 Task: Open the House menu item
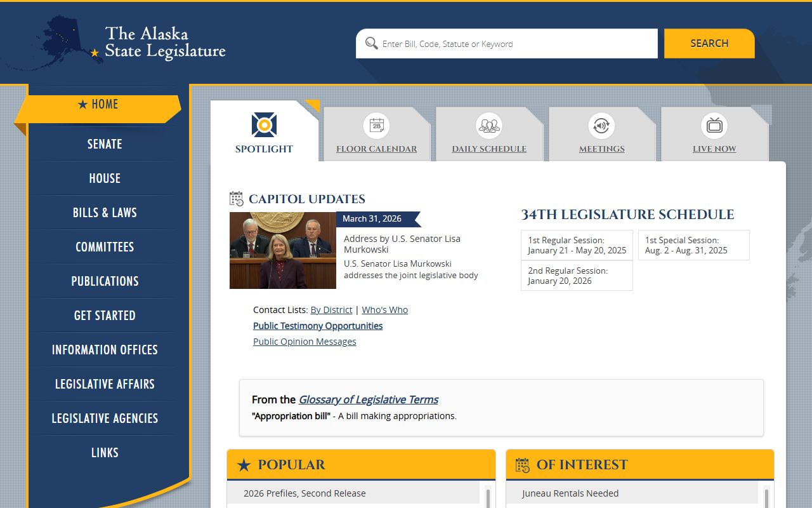coord(105,178)
